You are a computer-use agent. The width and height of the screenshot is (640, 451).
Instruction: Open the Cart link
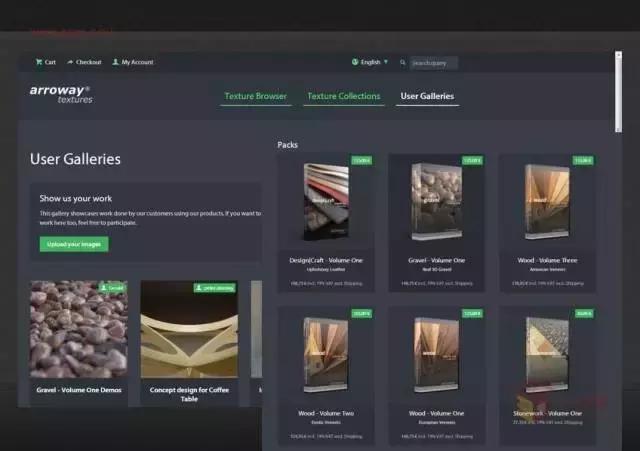pos(46,62)
